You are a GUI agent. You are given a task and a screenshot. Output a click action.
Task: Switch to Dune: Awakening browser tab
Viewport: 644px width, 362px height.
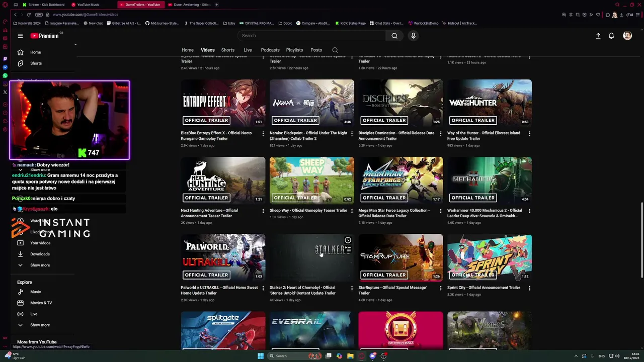(190, 5)
